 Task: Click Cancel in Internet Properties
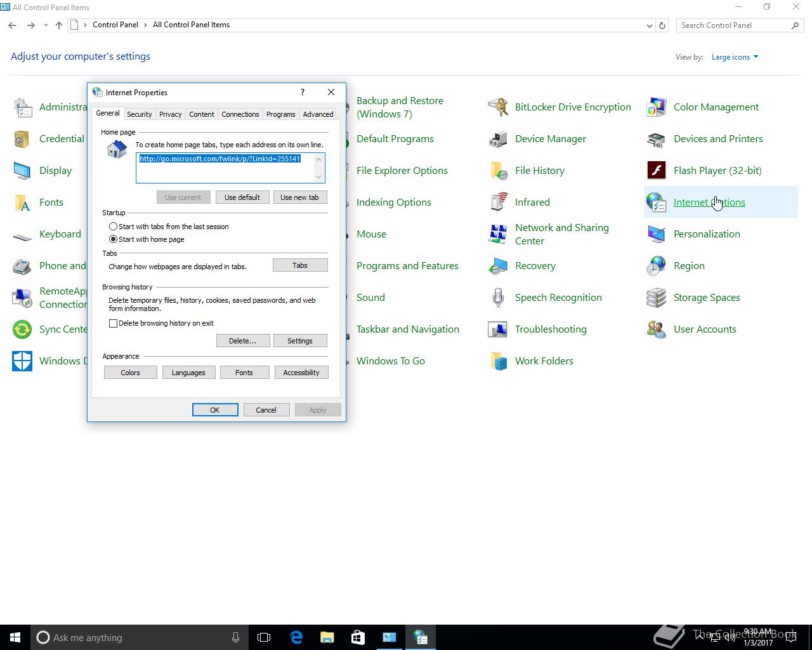point(266,410)
